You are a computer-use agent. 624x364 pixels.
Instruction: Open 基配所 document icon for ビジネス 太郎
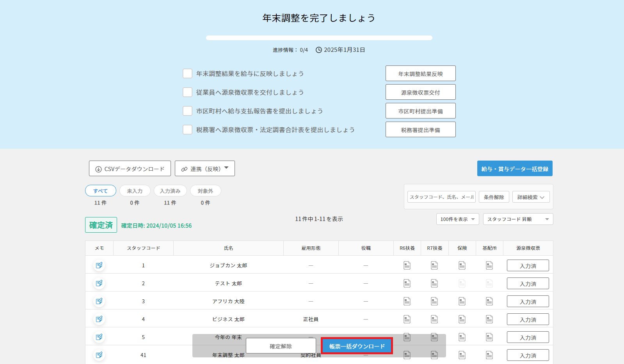(489, 319)
